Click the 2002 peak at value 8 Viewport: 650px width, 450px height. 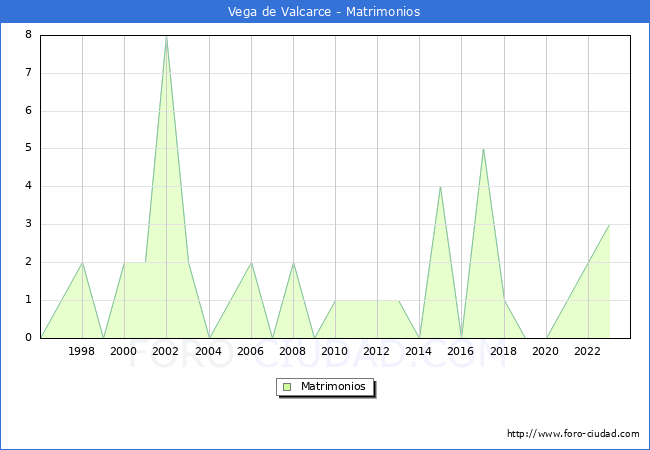(x=166, y=36)
